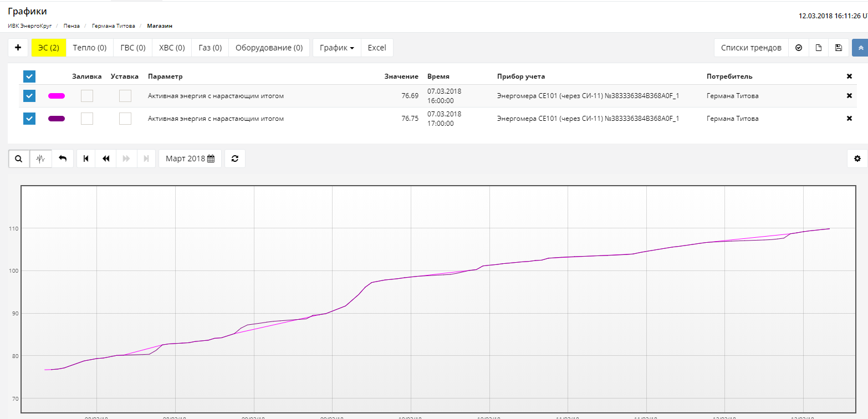The width and height of the screenshot is (868, 419).
Task: Enable Уставка for the 76.69 row
Action: [x=125, y=96]
